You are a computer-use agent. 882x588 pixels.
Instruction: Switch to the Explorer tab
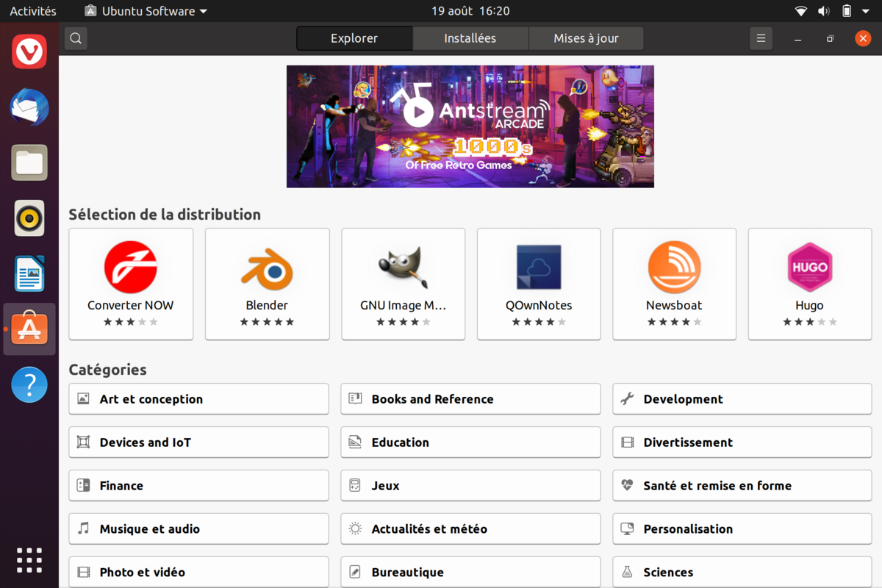354,38
